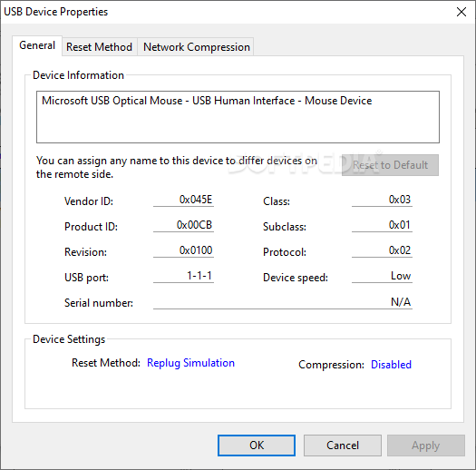The height and width of the screenshot is (470, 476).
Task: Click the Device speed label
Action: [x=296, y=278]
